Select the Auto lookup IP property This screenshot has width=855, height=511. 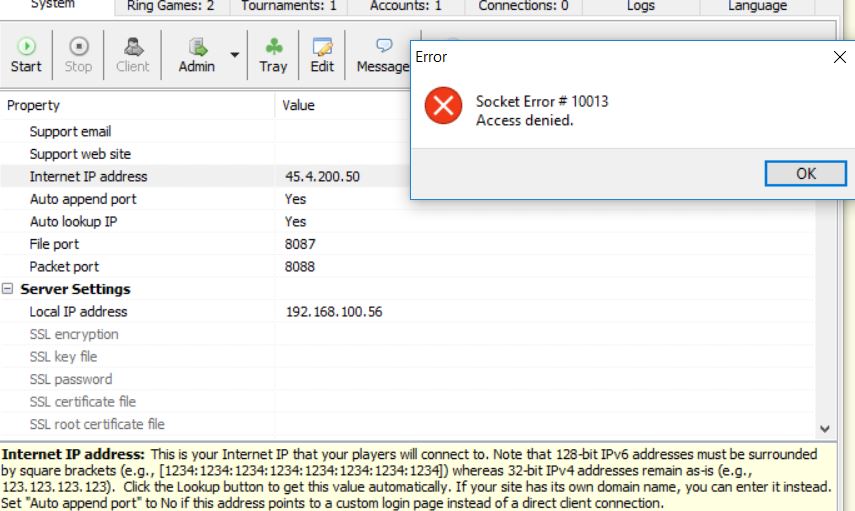[73, 221]
